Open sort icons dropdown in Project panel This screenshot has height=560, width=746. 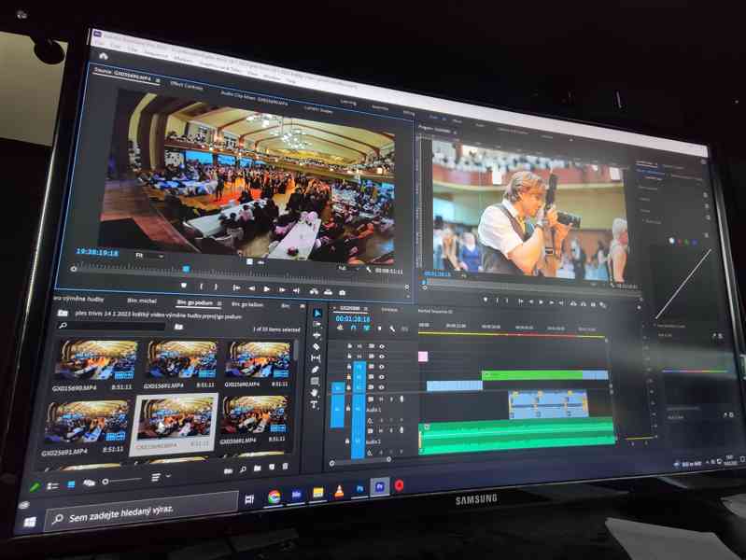tap(161, 477)
